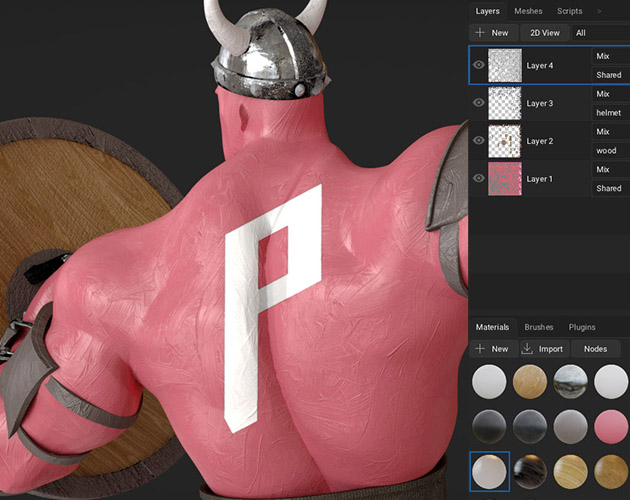630x500 pixels.
Task: Select the Layer 3 name label
Action: (540, 103)
